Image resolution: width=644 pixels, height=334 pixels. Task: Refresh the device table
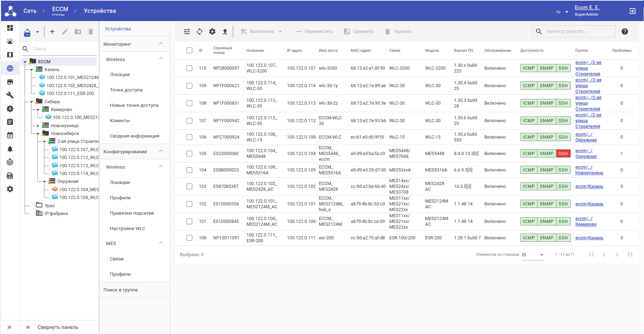point(199,31)
